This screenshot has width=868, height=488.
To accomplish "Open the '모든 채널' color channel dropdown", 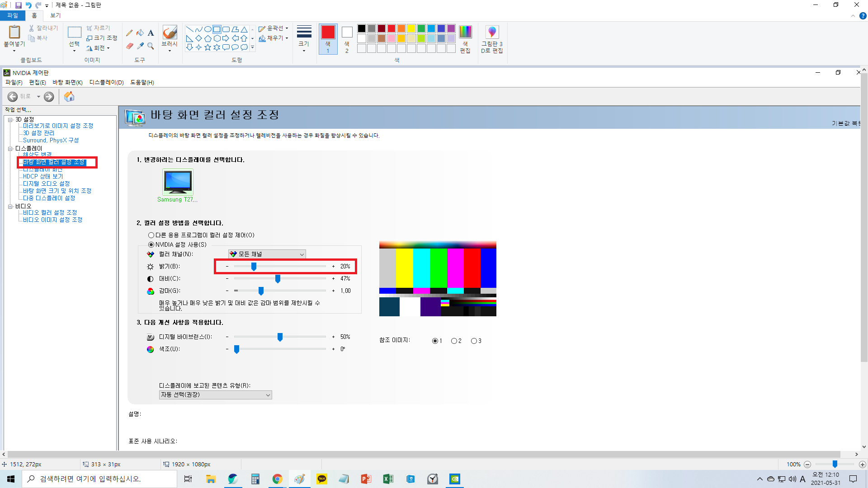I will point(267,254).
